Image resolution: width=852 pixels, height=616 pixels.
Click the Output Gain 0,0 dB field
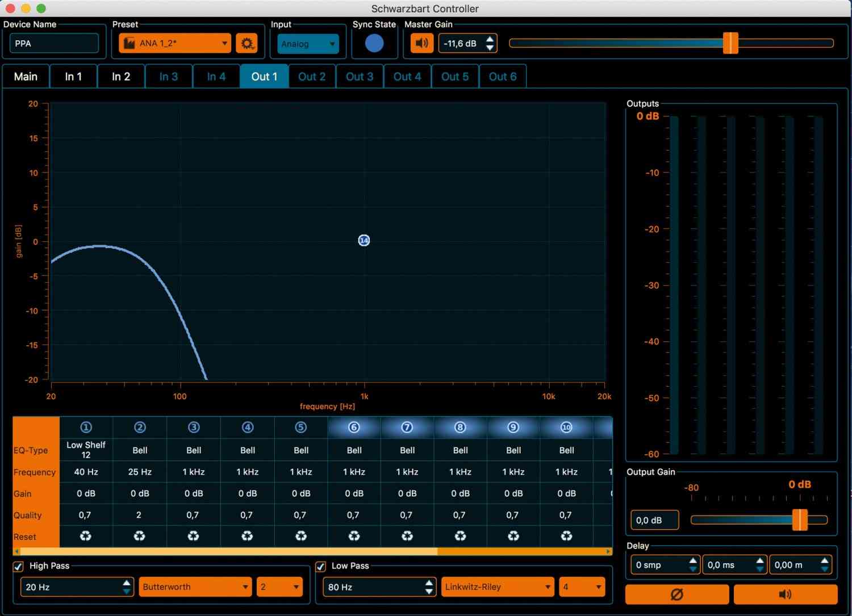pos(654,520)
